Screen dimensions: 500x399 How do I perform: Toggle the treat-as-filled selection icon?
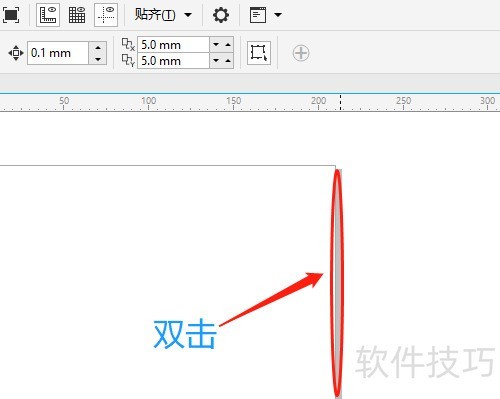[x=259, y=53]
